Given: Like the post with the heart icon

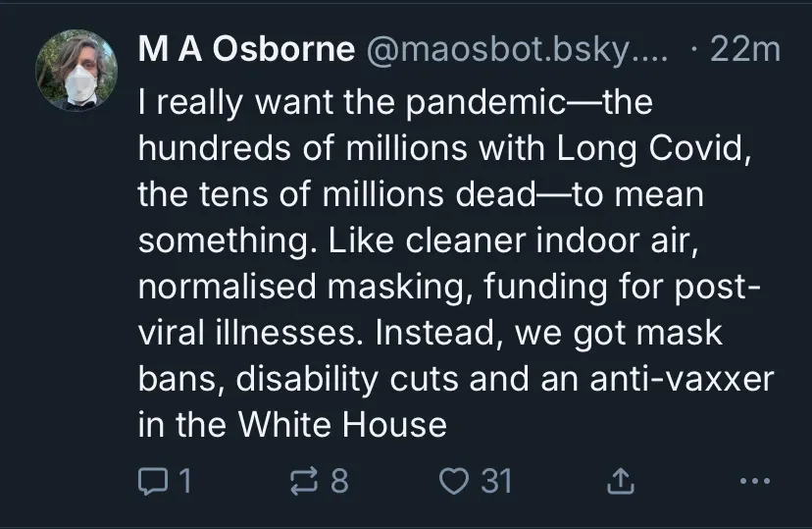Looking at the screenshot, I should pos(456,480).
